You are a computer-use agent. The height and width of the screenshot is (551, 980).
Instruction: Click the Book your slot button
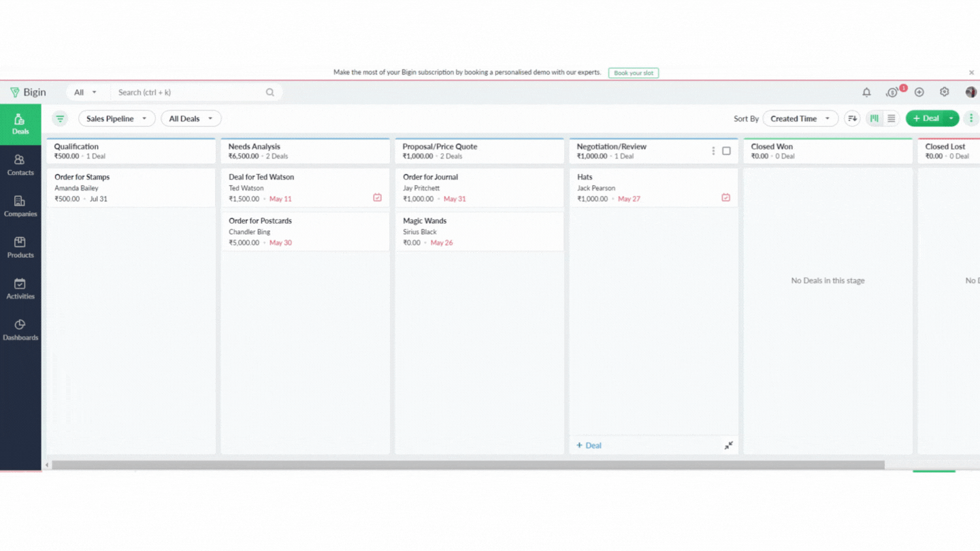click(x=633, y=73)
